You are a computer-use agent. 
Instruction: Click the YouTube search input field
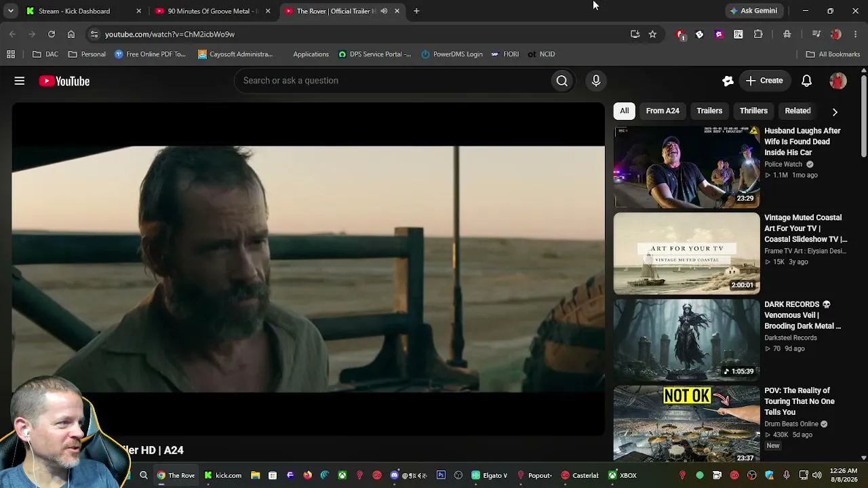click(x=393, y=81)
